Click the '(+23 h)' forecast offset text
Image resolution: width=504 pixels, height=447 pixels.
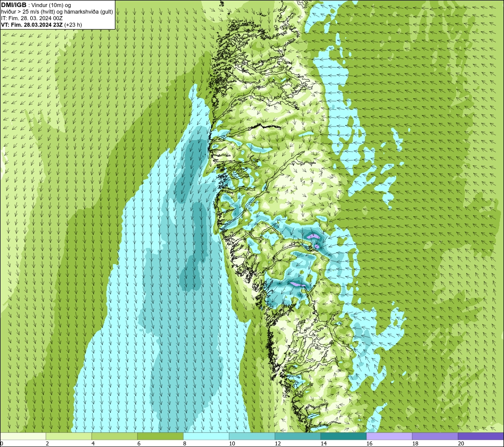pos(73,25)
